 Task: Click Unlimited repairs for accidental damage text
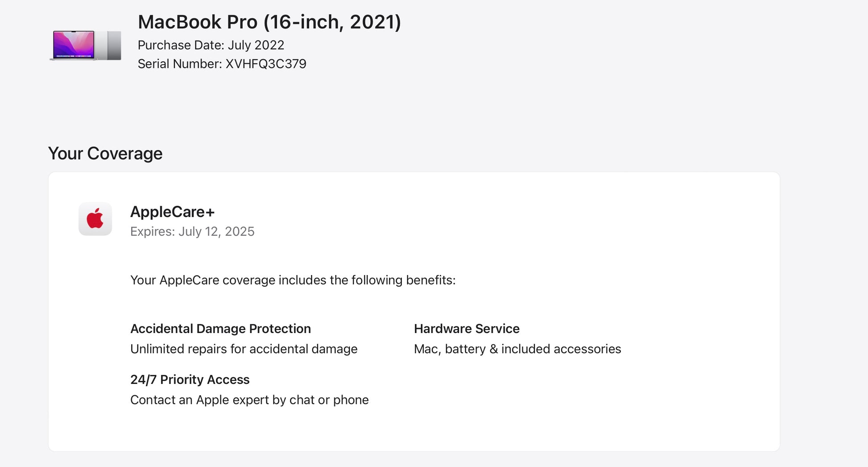(x=244, y=349)
